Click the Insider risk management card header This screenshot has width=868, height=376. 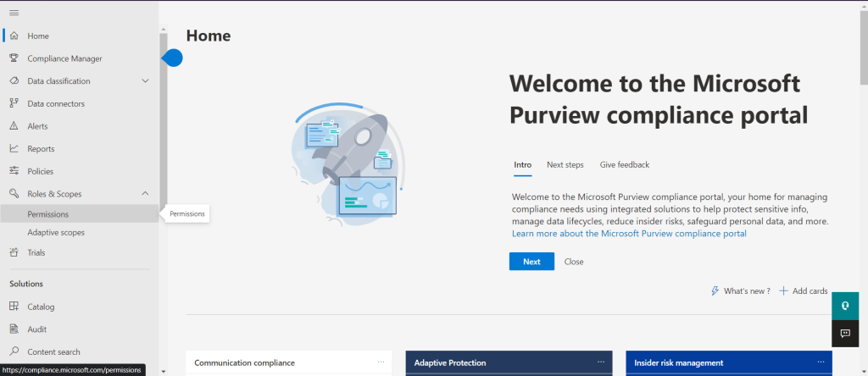[x=729, y=363]
